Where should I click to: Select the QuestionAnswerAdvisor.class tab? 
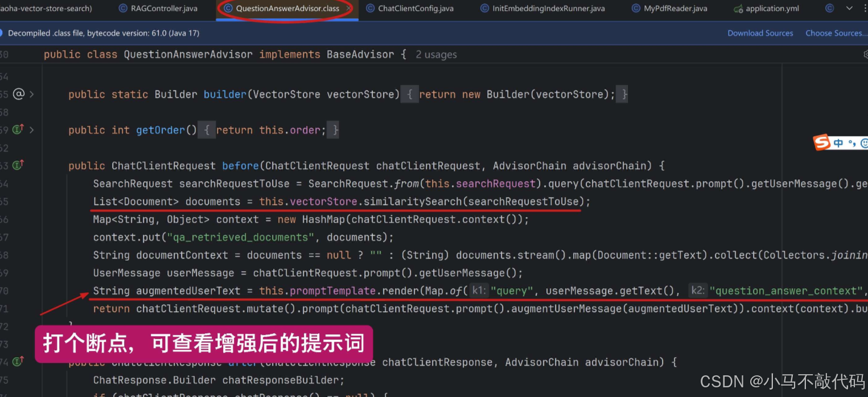(x=287, y=9)
